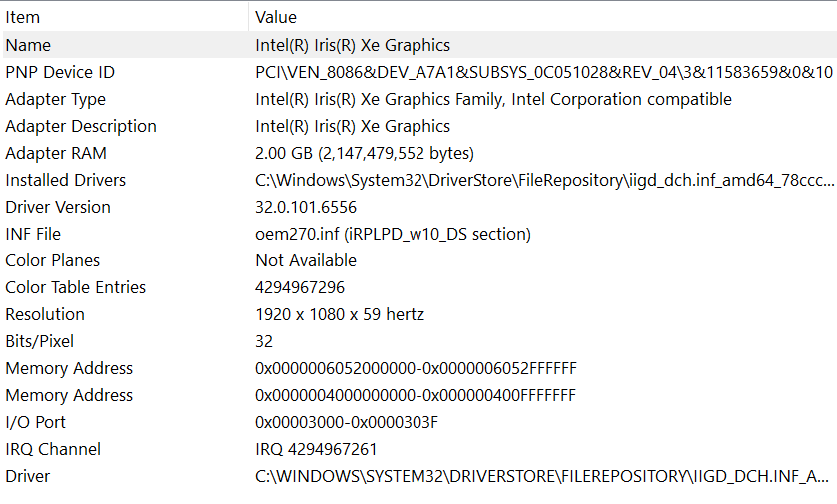Select the Memory Address label beside 0x0000006052000000

point(69,368)
